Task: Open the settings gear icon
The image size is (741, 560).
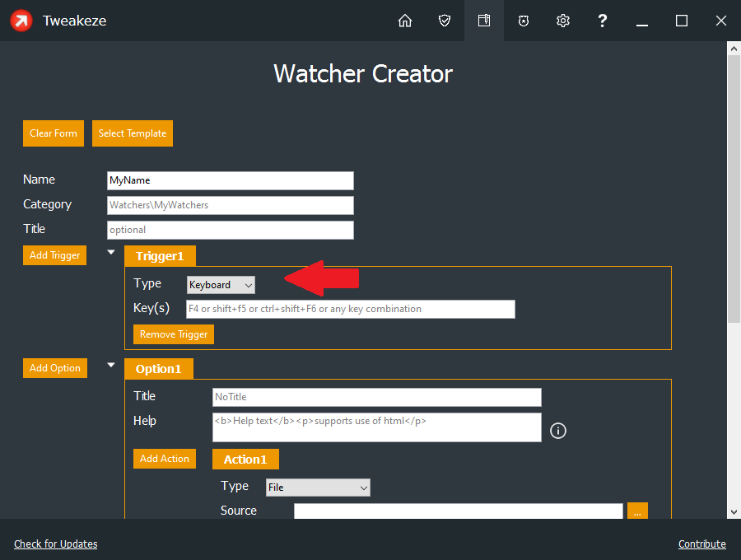Action: pyautogui.click(x=563, y=21)
